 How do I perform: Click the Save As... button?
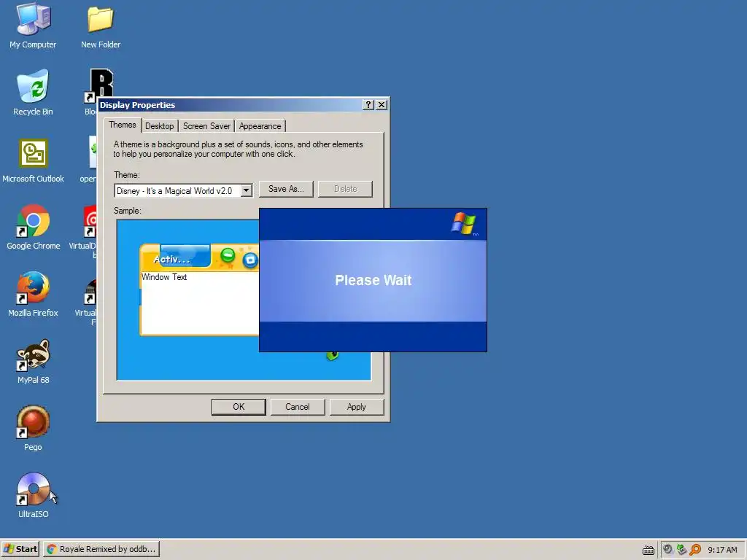point(286,189)
